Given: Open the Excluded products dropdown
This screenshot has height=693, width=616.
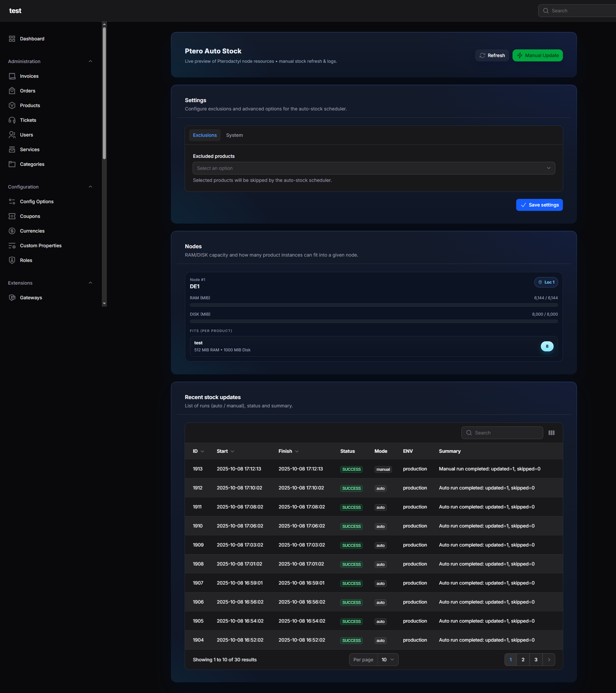Looking at the screenshot, I should click(374, 168).
